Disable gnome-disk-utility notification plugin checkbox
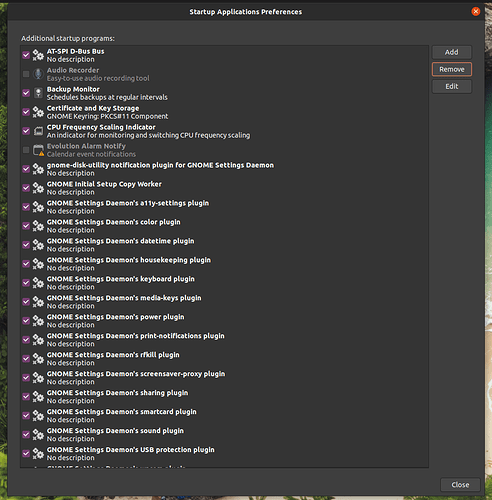Image resolution: width=492 pixels, height=500 pixels. (26, 169)
